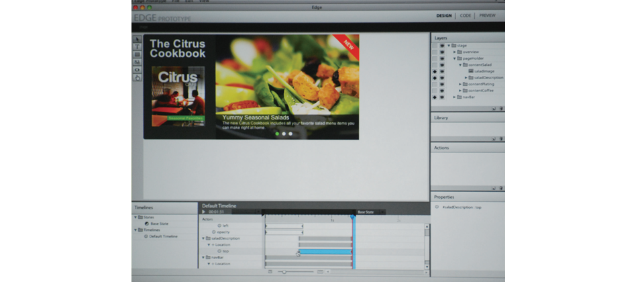The height and width of the screenshot is (282, 644).
Task: Collapse the pageHolder folder
Action: [454, 58]
